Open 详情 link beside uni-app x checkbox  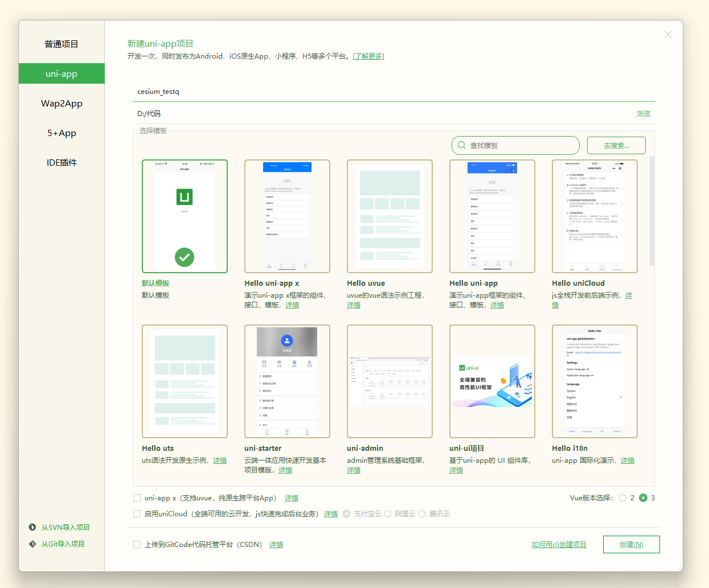[292, 498]
